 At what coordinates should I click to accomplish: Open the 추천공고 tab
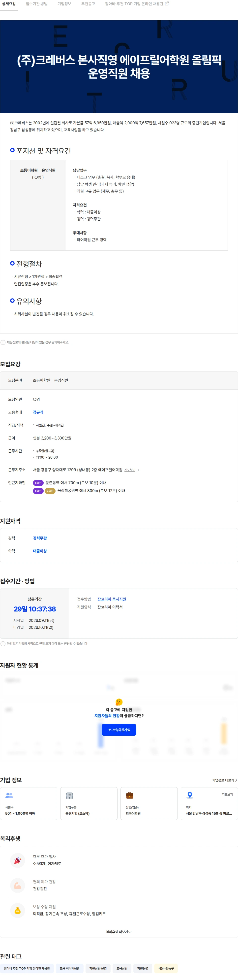(x=88, y=4)
